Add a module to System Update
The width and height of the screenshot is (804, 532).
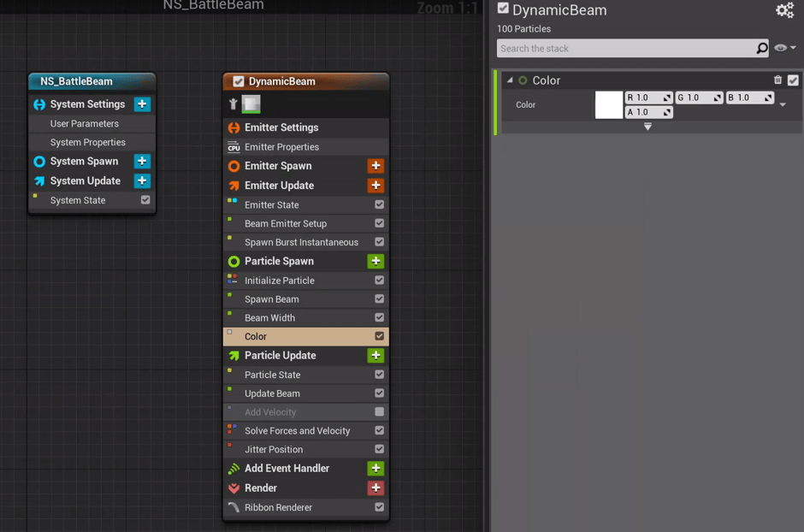pos(142,180)
